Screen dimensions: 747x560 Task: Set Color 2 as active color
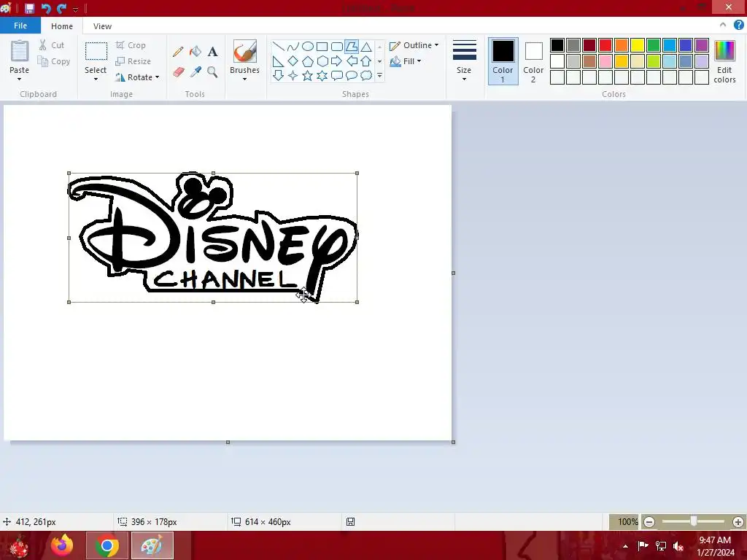[533, 61]
